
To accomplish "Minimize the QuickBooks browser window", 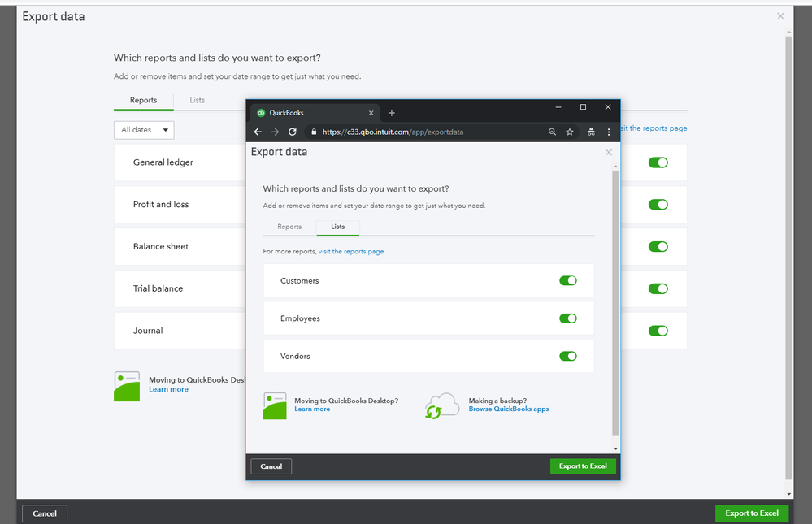I will 558,107.
